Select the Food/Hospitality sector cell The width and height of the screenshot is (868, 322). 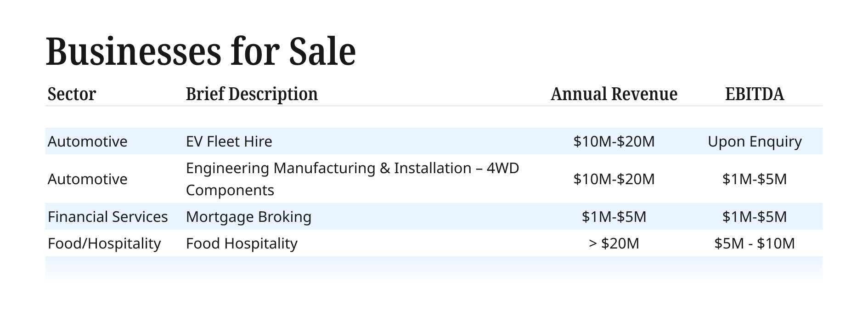tap(104, 243)
